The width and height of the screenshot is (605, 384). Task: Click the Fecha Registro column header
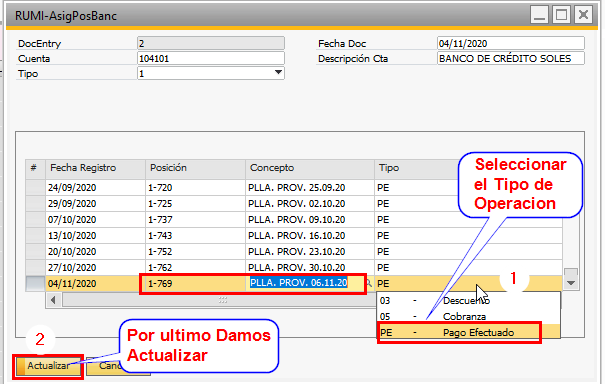95,168
